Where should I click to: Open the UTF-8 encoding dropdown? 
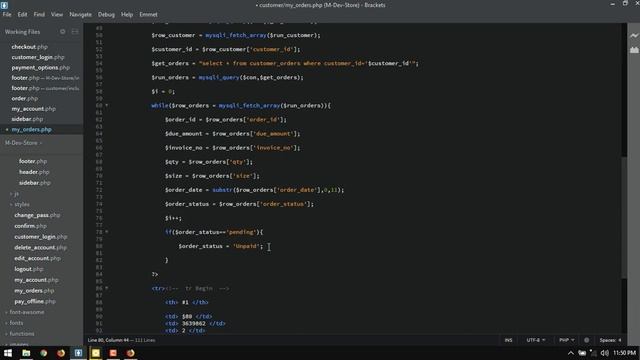[536, 340]
